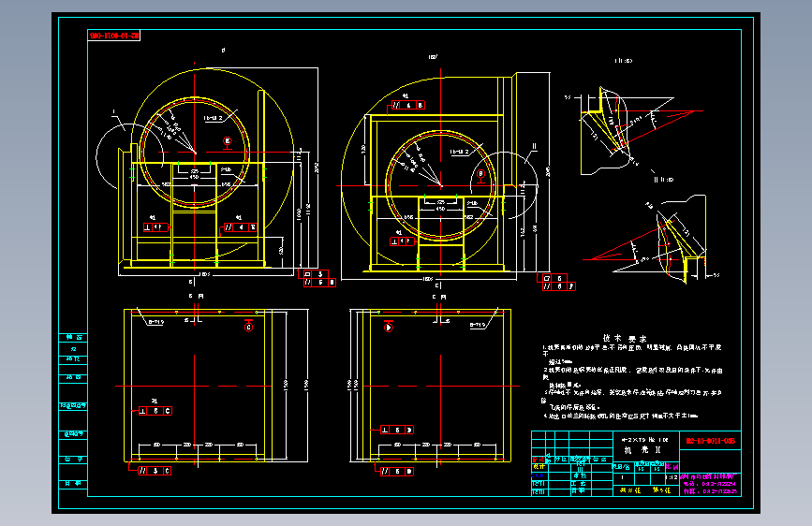Click datum B circle in the top-left view
Screen dimensions: 812x526
pyautogui.click(x=227, y=141)
